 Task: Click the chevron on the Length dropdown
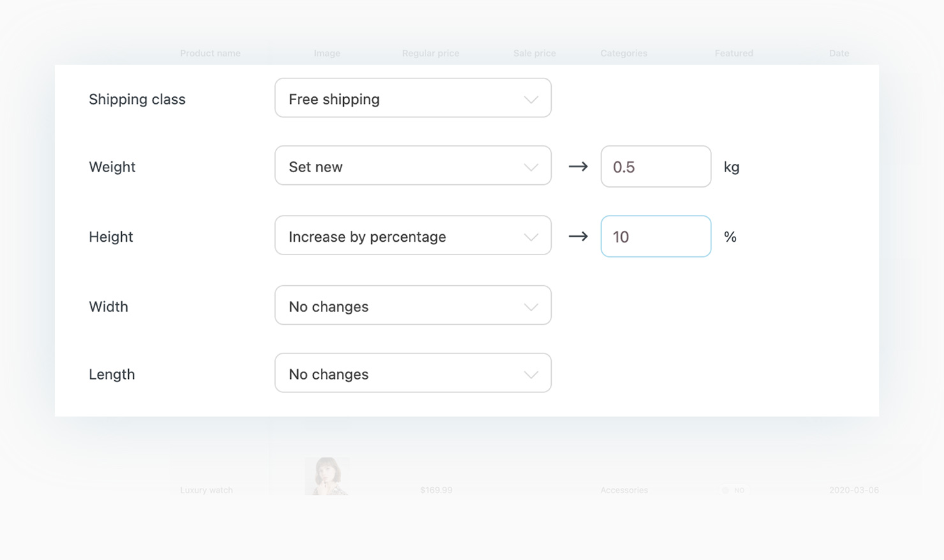pyautogui.click(x=531, y=374)
